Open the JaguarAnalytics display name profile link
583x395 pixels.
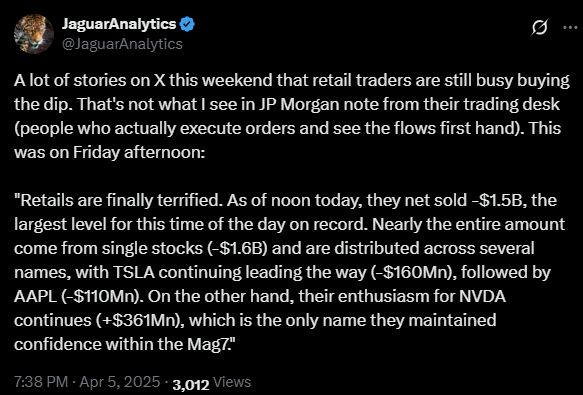[x=119, y=24]
